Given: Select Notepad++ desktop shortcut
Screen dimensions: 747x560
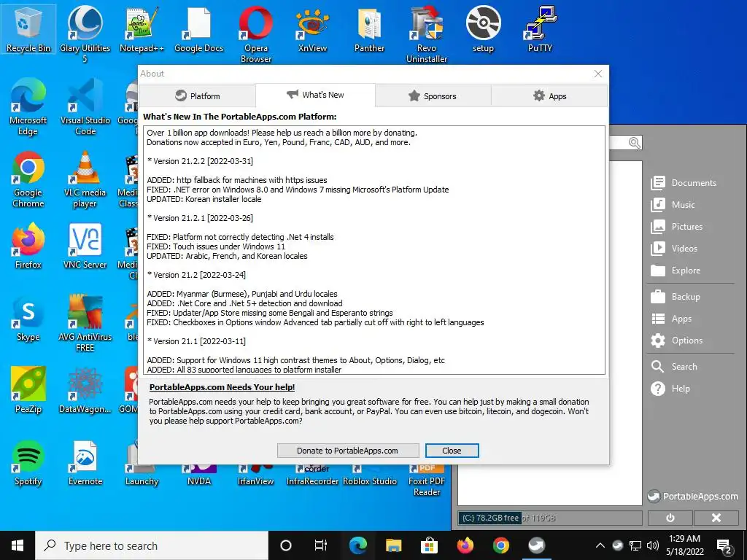Looking at the screenshot, I should (x=142, y=29).
